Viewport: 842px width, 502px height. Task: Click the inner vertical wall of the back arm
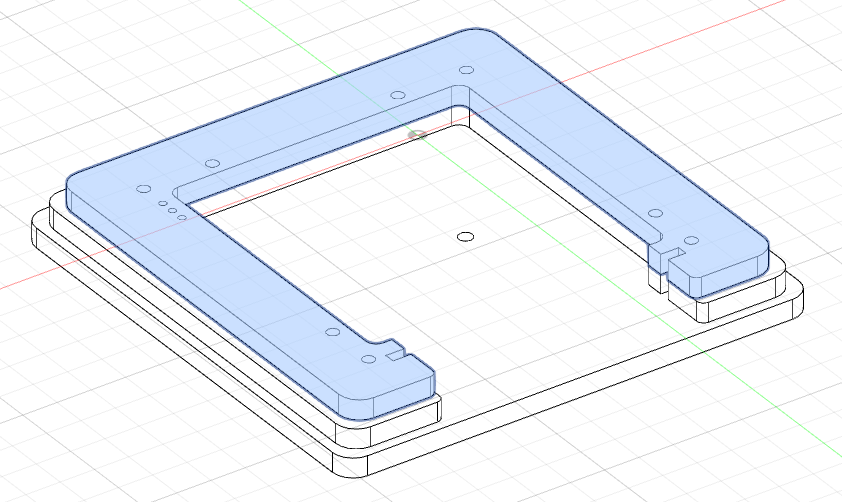(320, 152)
